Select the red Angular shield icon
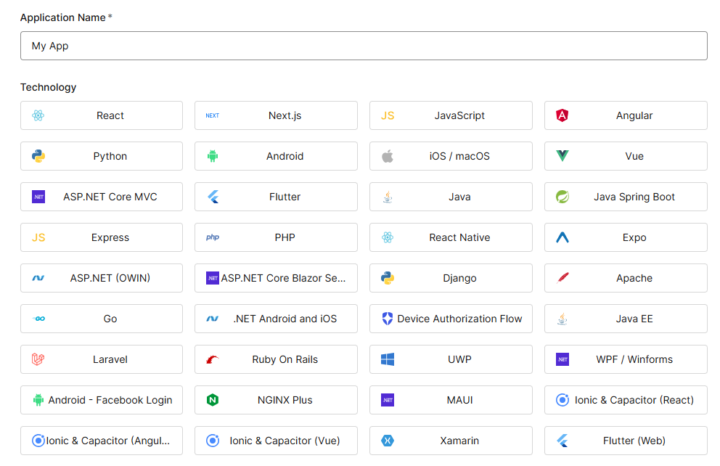The height and width of the screenshot is (466, 720). [562, 115]
